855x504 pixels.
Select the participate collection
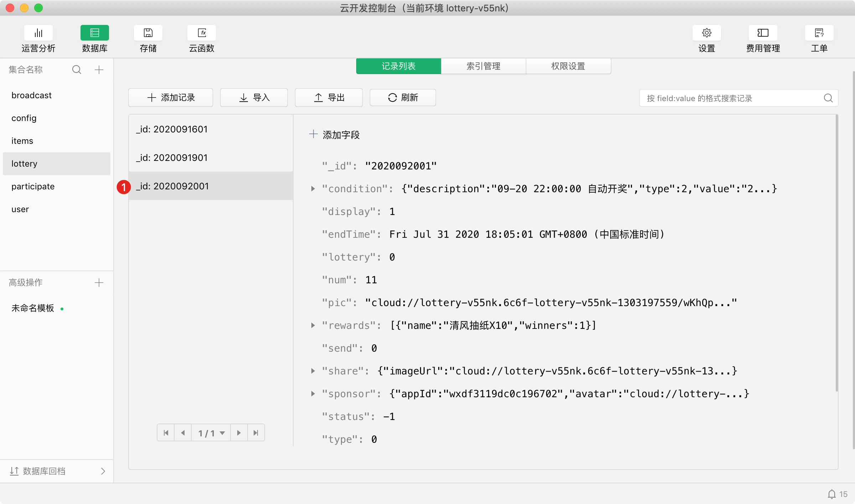(x=33, y=187)
